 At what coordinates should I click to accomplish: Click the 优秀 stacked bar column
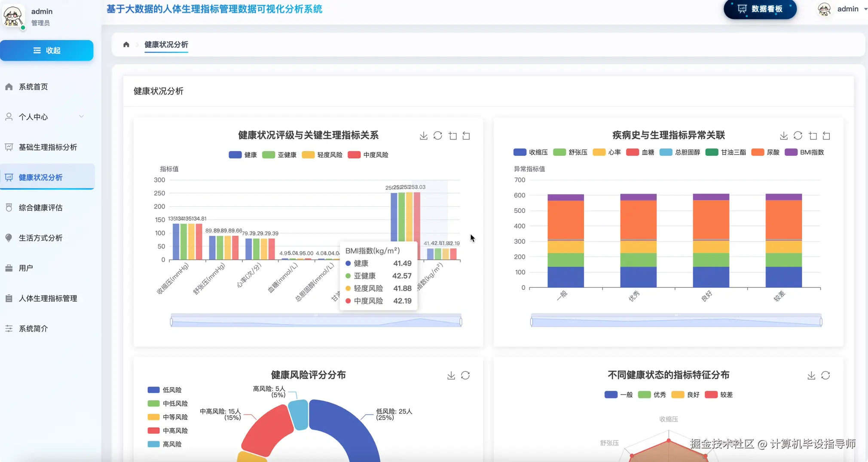point(638,240)
